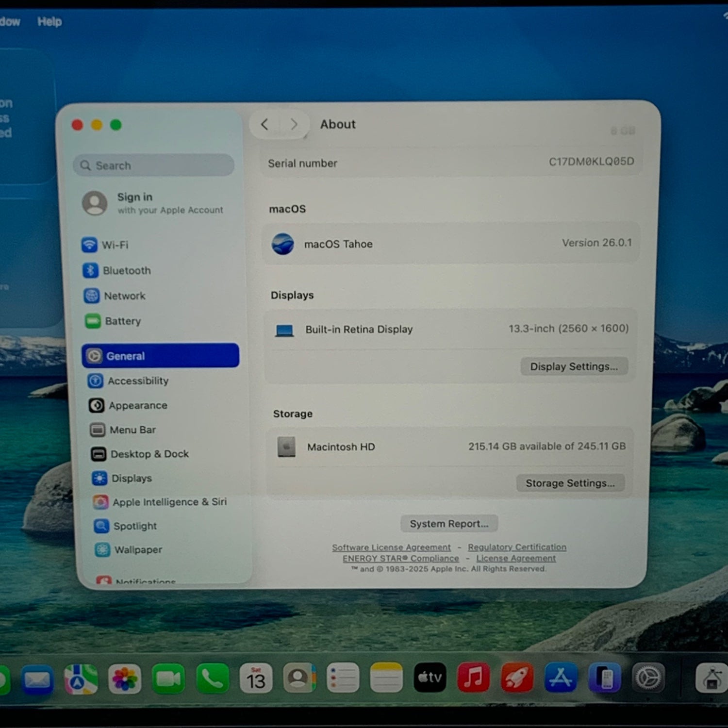Open Display Settings…

coord(574,366)
